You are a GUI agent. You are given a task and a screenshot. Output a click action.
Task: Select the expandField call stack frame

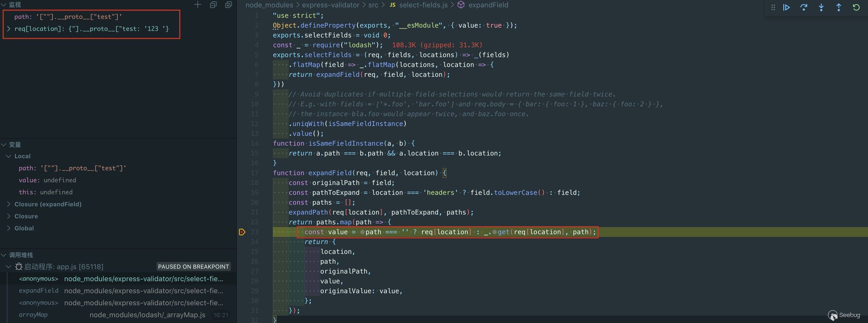39,290
